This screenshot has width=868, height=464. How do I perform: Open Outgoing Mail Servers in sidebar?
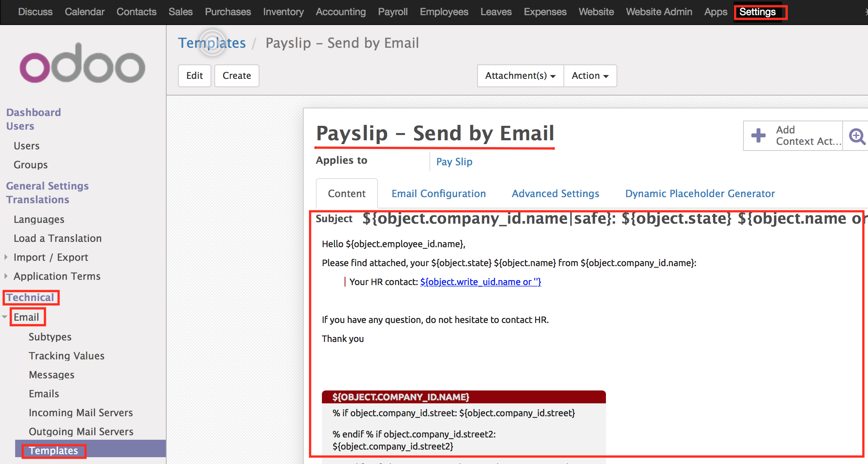pyautogui.click(x=81, y=431)
